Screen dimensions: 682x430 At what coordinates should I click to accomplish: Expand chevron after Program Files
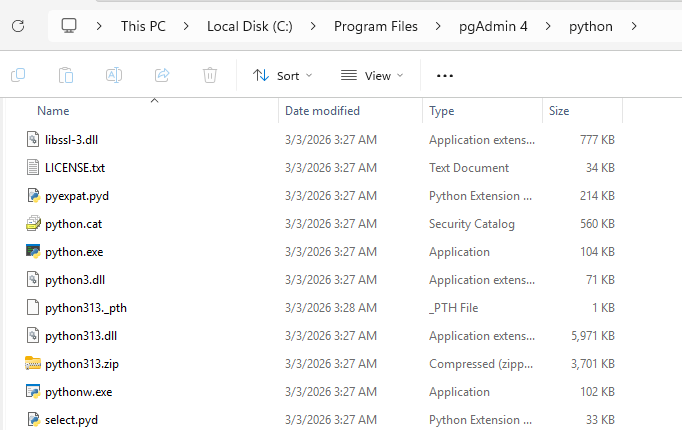click(438, 26)
